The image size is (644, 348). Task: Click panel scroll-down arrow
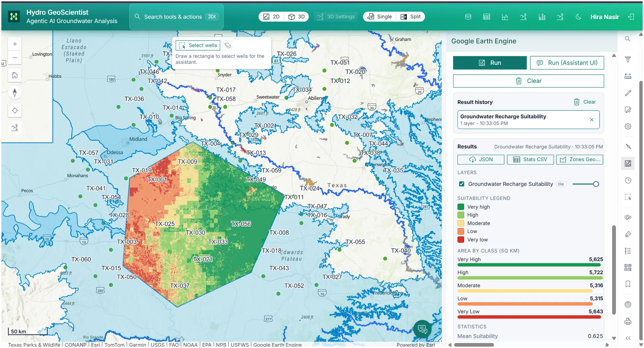(x=614, y=338)
